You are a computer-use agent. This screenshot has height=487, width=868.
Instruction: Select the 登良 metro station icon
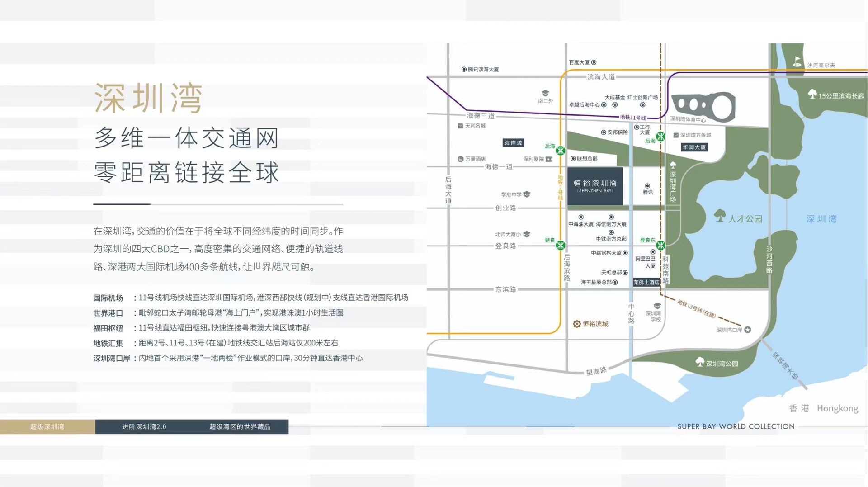click(x=561, y=245)
